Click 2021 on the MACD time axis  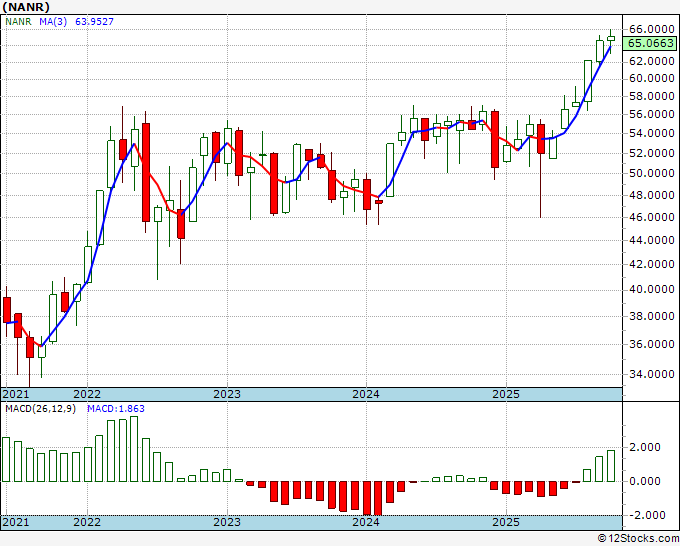(x=16, y=522)
